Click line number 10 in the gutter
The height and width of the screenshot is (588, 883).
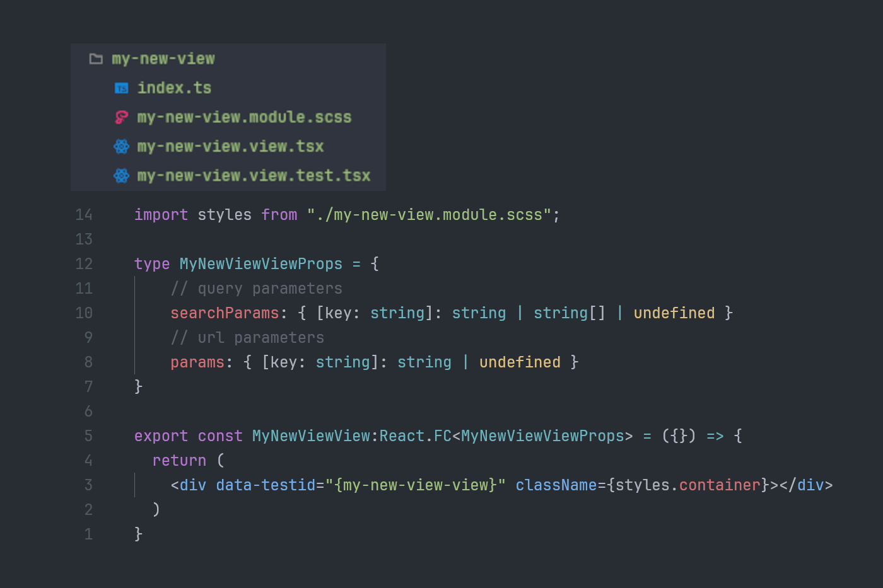click(84, 313)
